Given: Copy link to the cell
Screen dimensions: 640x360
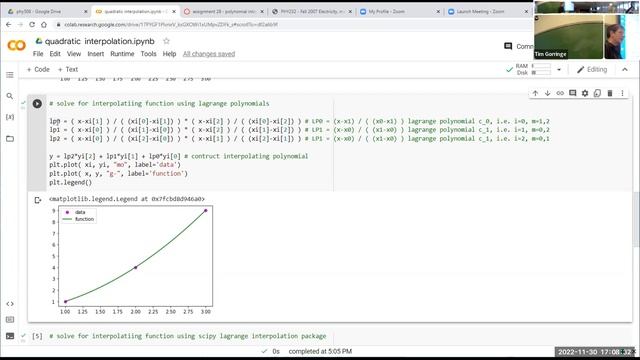Looking at the screenshot, I should click(560, 93).
